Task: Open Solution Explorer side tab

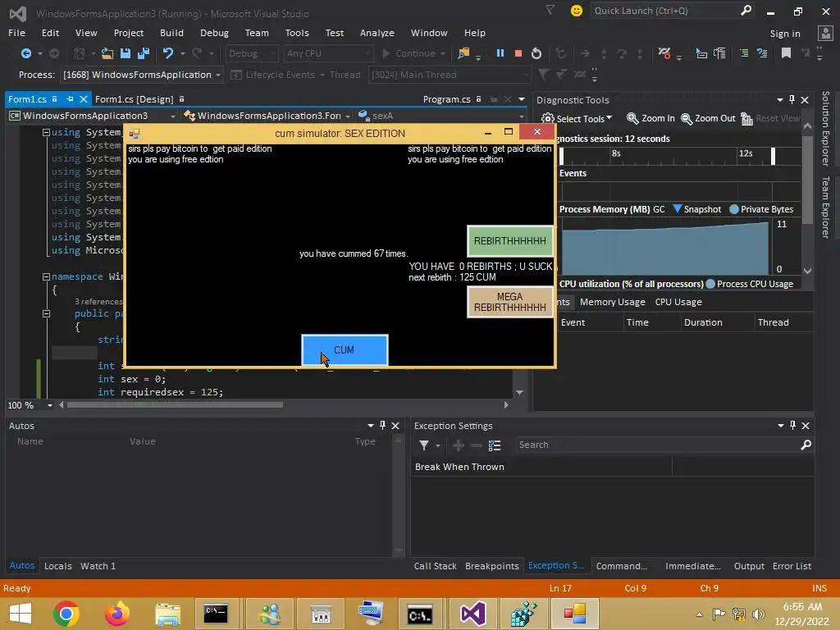Action: (825, 129)
